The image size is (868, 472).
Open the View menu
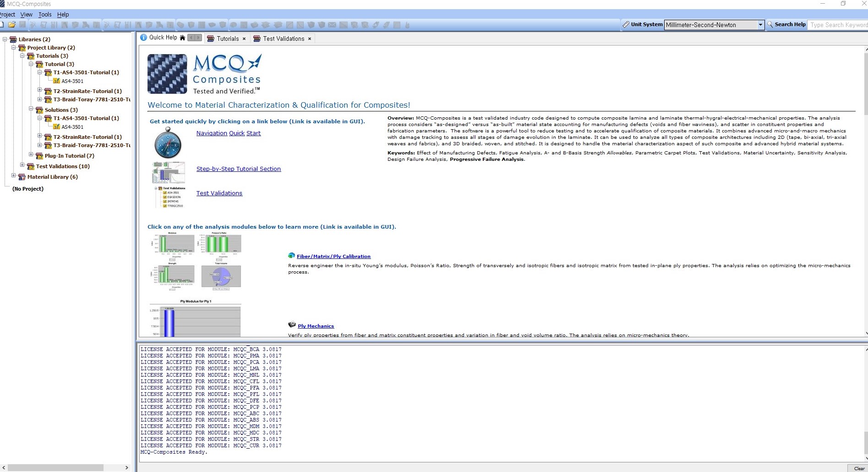click(x=27, y=15)
